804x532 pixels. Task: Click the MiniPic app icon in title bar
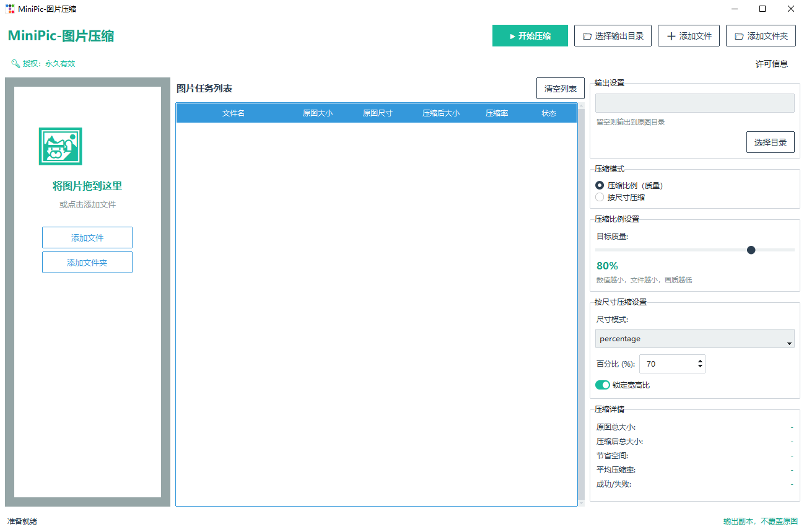pos(10,9)
